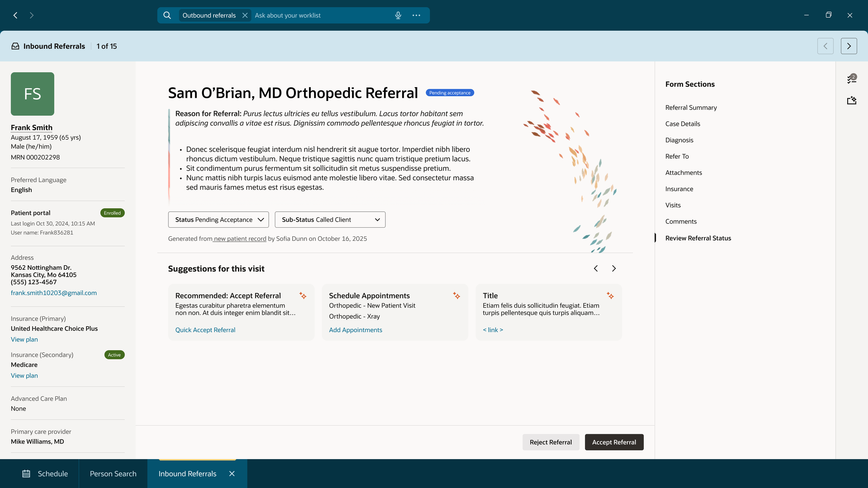Click the Orthopedic - Xray entry

354,316
